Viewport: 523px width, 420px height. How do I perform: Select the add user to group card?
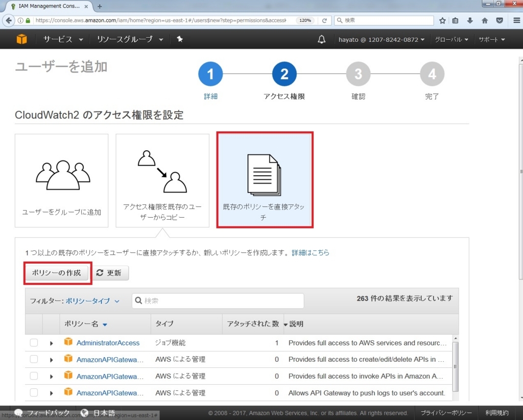coord(62,180)
